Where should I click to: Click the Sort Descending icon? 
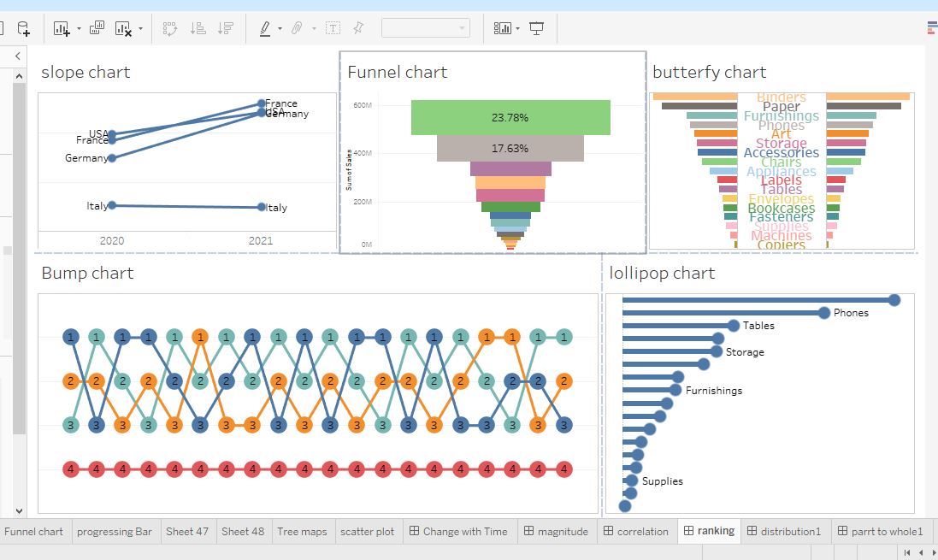226,28
